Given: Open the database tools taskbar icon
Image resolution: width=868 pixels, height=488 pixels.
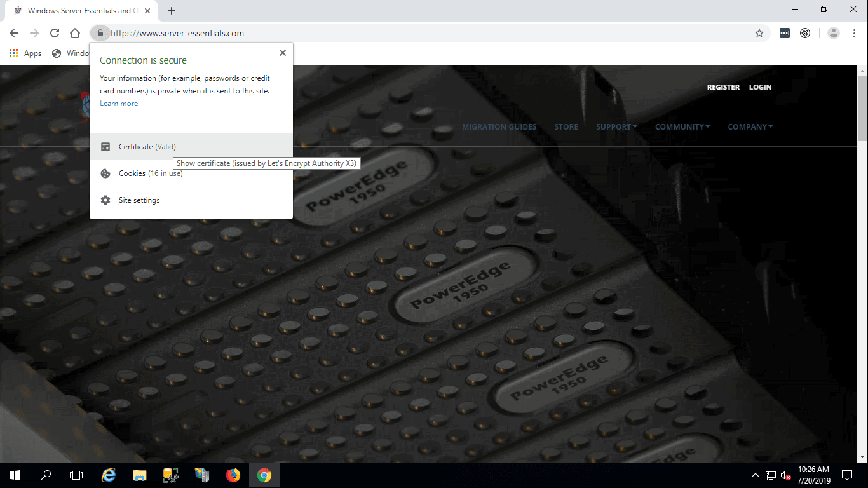Looking at the screenshot, I should (x=171, y=475).
